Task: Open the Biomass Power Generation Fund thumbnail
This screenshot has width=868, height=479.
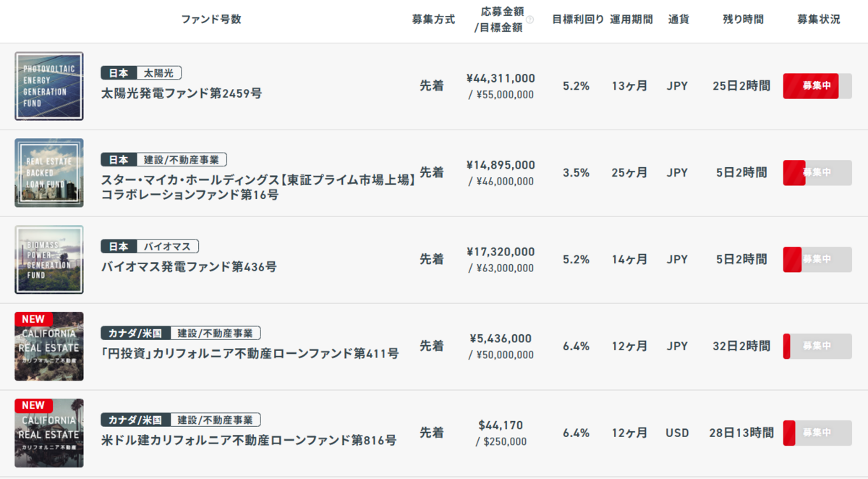Action: (x=49, y=260)
